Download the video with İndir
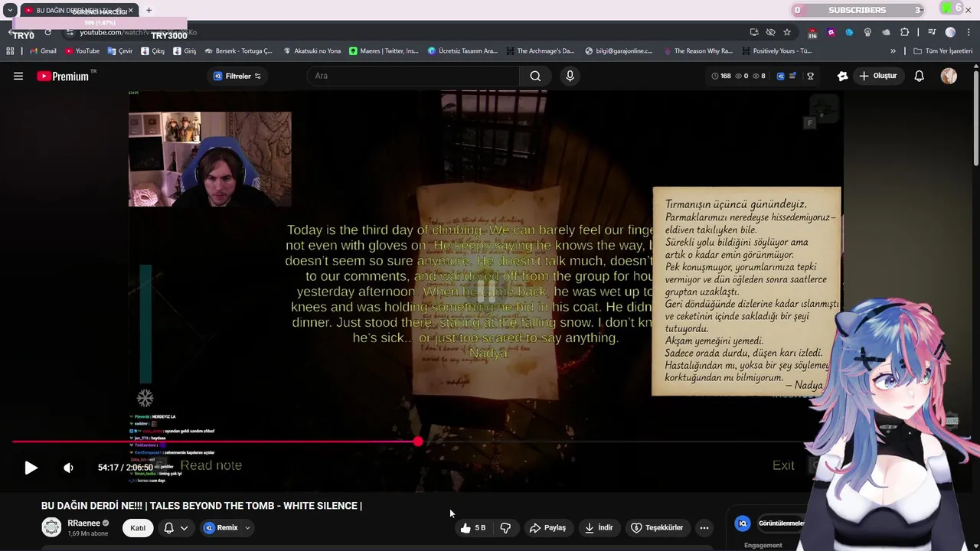The width and height of the screenshot is (980, 551). (x=599, y=528)
